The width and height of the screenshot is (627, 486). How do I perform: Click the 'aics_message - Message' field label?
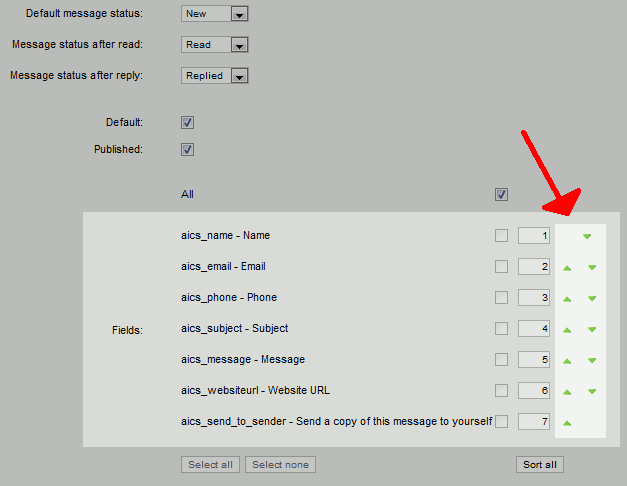tap(243, 360)
